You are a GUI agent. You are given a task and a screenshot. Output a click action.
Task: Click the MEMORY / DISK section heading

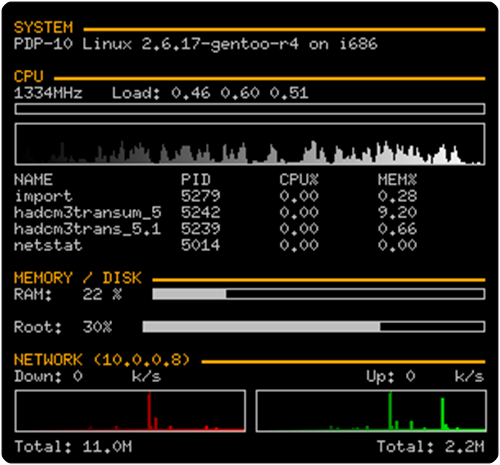coord(78,278)
